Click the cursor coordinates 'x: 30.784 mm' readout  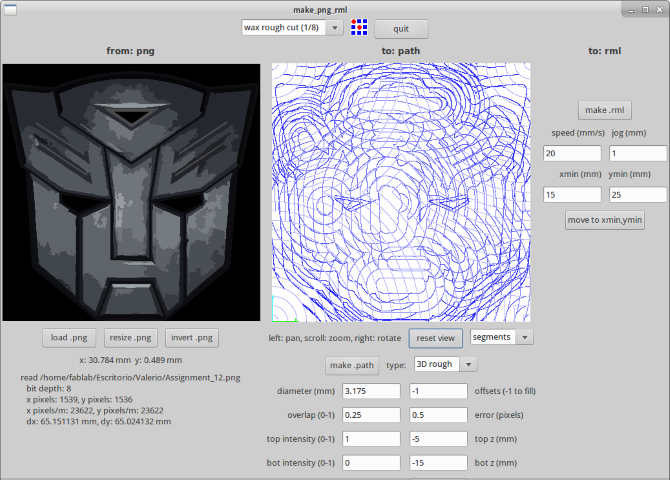(131, 360)
